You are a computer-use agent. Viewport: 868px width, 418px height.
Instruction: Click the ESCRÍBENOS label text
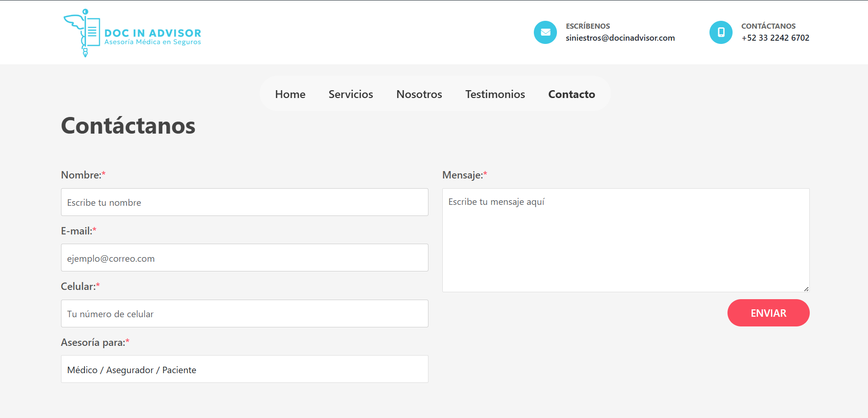coord(588,26)
